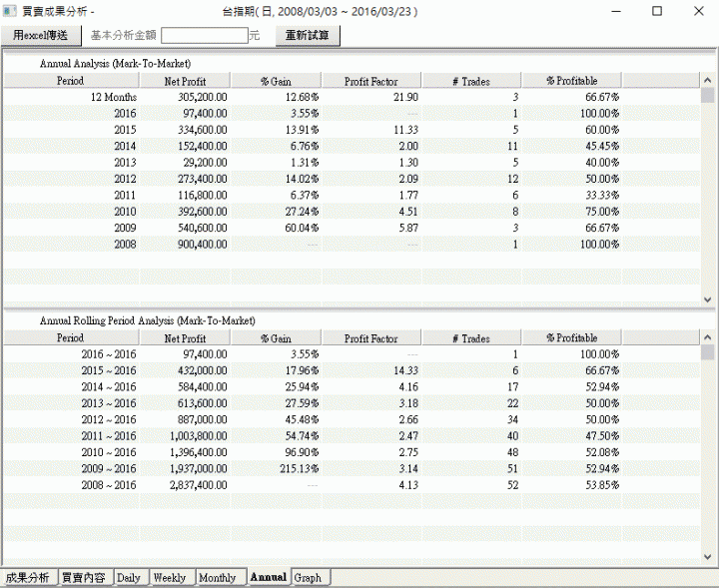719x588 pixels.
Task: Select the 2011 annual row
Action: pyautogui.click(x=352, y=196)
